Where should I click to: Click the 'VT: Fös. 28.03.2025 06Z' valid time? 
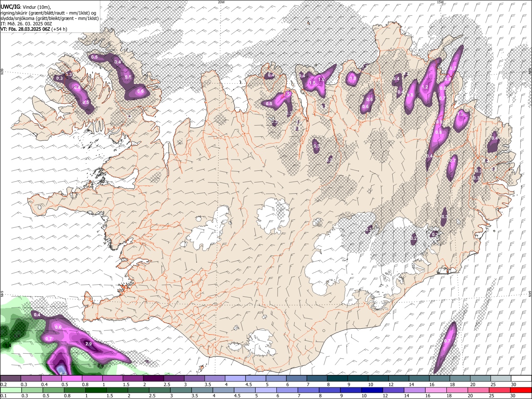click(25, 29)
